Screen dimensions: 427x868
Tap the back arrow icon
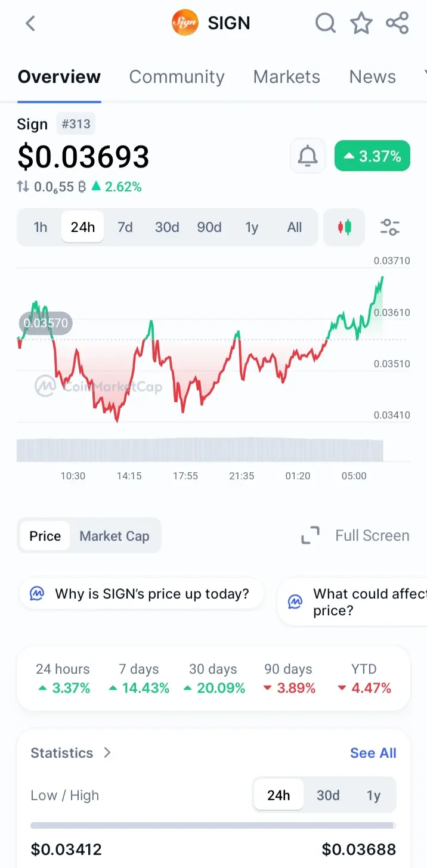[30, 23]
